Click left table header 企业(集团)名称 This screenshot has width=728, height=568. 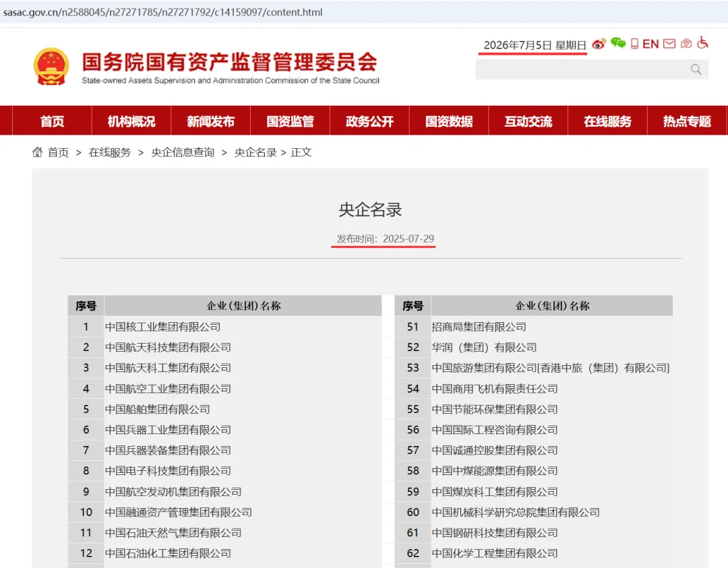[x=243, y=306]
